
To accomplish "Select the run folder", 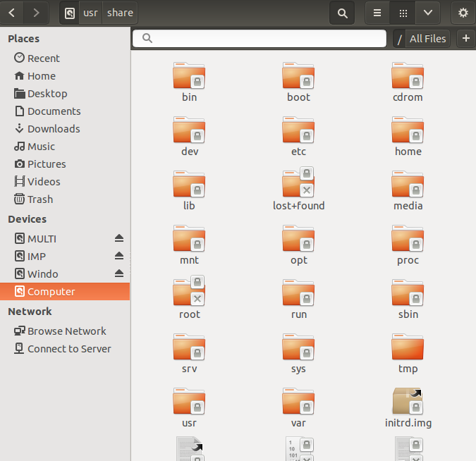I will (x=298, y=300).
